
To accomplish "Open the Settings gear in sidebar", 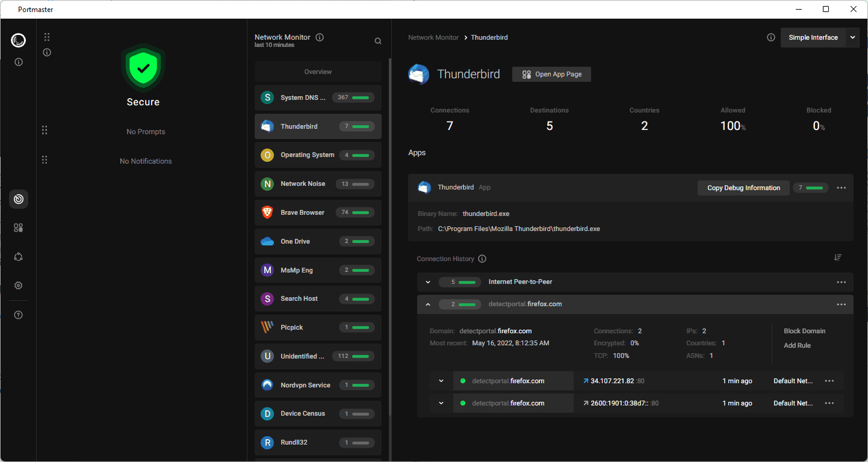I will (x=19, y=286).
